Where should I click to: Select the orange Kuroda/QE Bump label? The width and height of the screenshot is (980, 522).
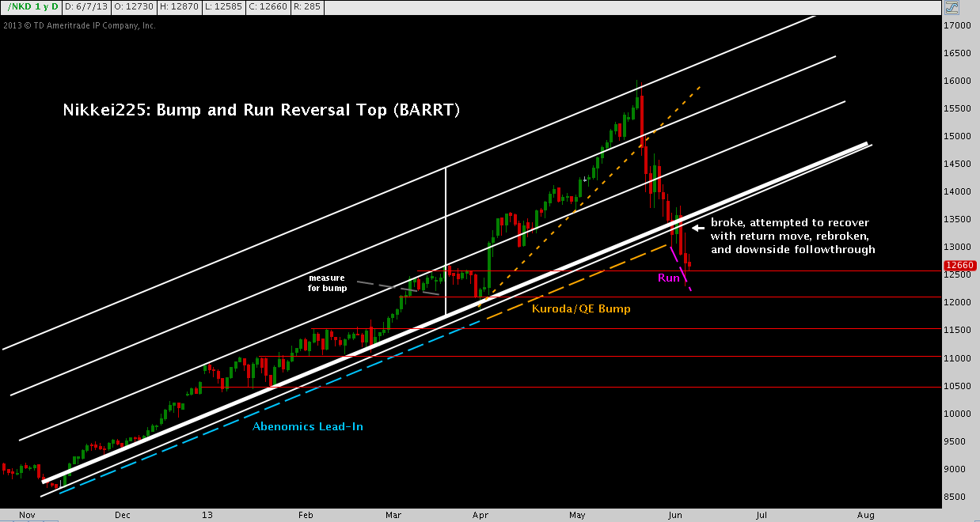pos(581,308)
